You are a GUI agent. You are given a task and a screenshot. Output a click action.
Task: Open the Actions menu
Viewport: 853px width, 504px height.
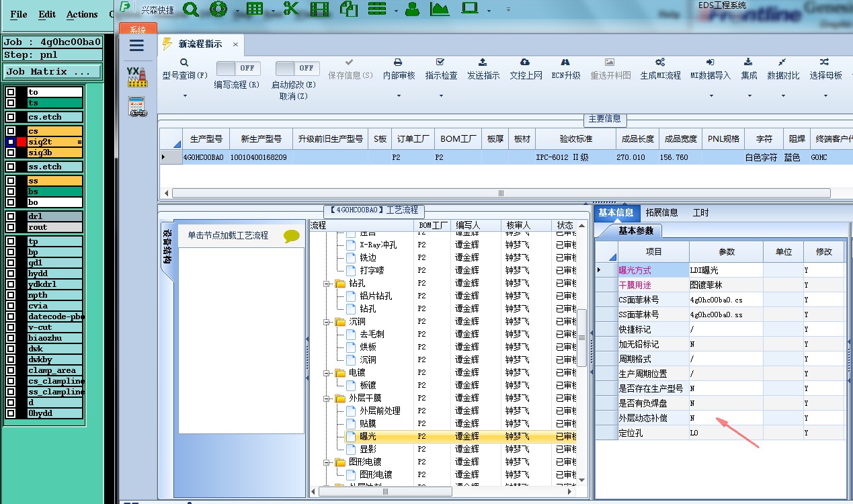click(82, 14)
